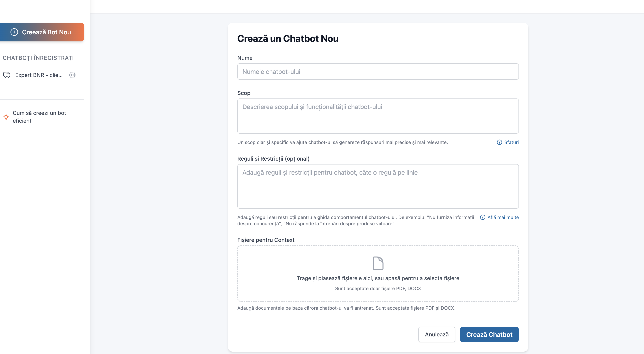Click info icon beside Află mai multe
This screenshot has height=354, width=644.
pyautogui.click(x=483, y=217)
